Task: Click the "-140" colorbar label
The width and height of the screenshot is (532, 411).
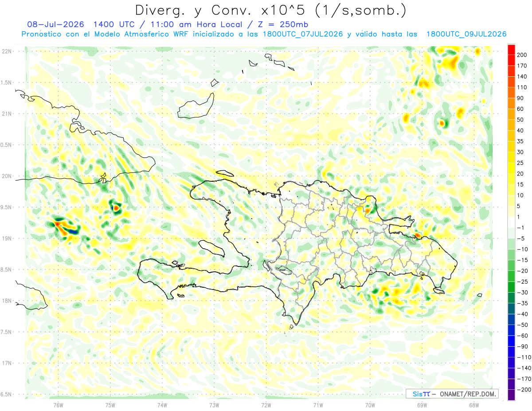Action: pyautogui.click(x=524, y=368)
